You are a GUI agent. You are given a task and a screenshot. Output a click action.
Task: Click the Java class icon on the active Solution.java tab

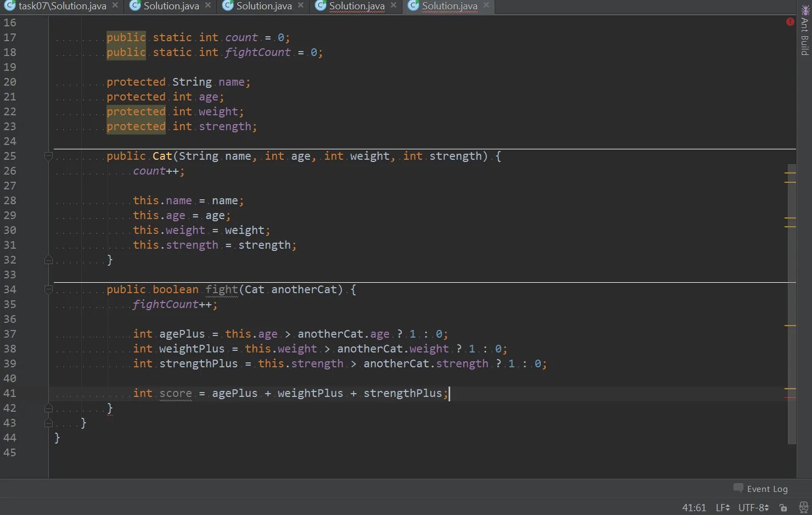[x=412, y=6]
